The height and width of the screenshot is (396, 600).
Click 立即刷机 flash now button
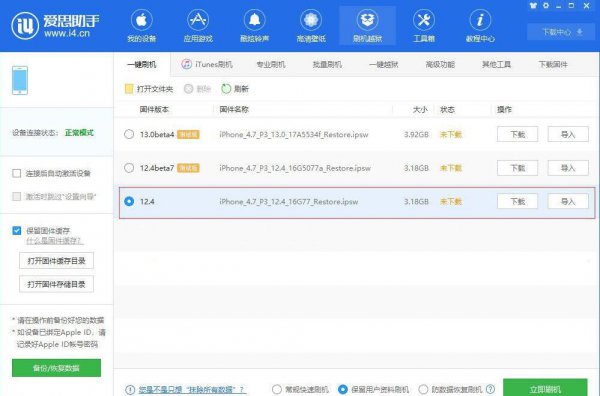pos(545,388)
